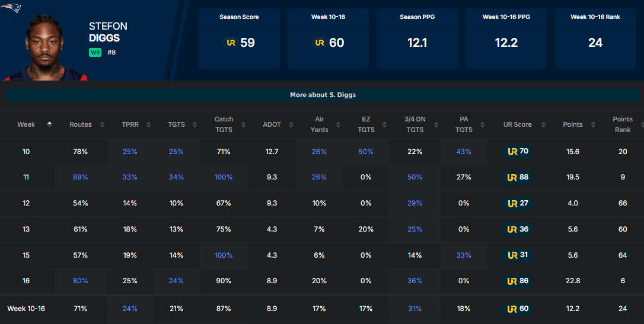Sort by the Routes column
The height and width of the screenshot is (324, 644).
click(81, 124)
